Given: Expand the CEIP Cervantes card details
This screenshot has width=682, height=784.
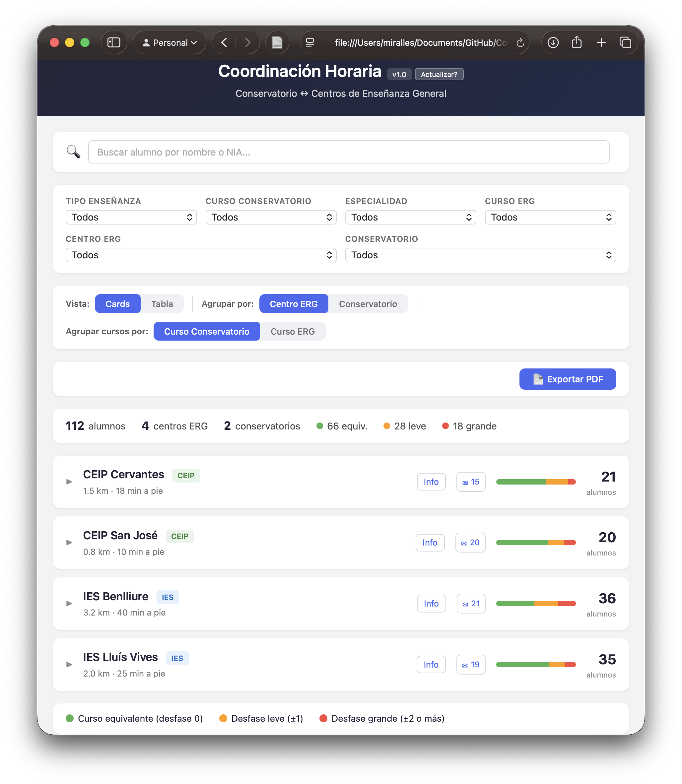Looking at the screenshot, I should tap(69, 481).
